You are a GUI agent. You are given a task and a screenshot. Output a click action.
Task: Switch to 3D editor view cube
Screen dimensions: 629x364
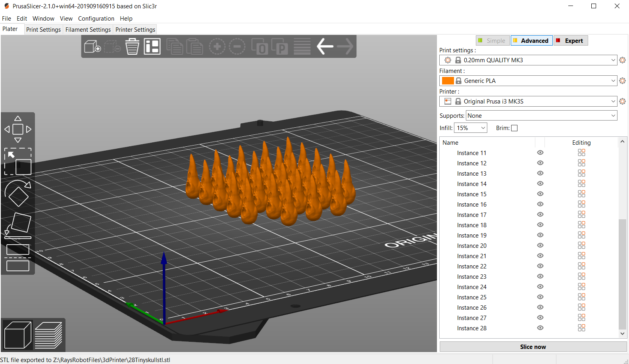(x=17, y=335)
